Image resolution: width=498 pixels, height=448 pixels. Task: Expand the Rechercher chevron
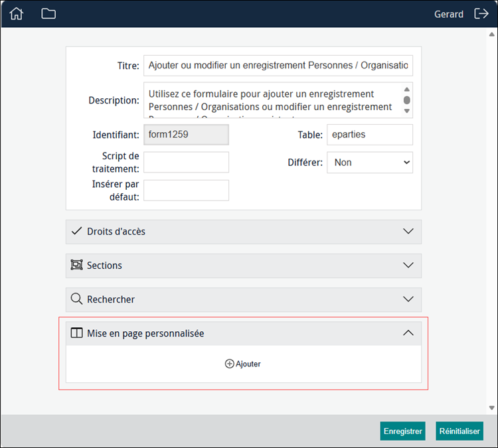point(408,299)
